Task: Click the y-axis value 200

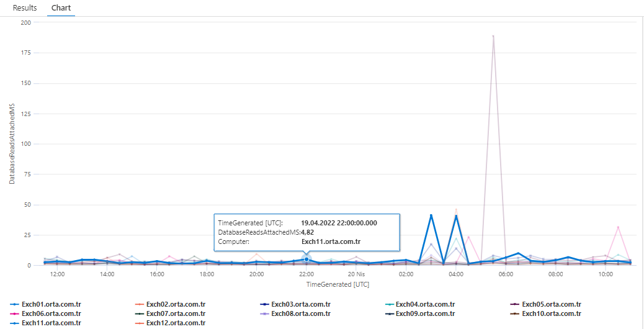Action: 25,22
